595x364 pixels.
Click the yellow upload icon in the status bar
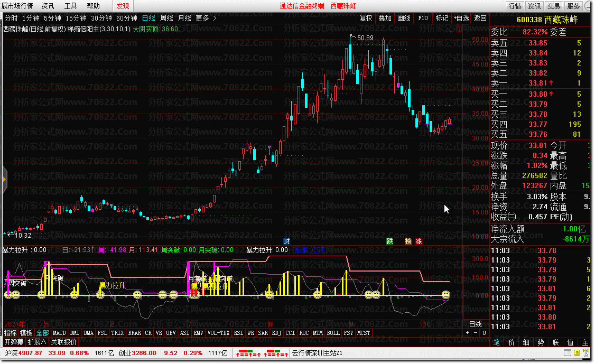[577, 353]
